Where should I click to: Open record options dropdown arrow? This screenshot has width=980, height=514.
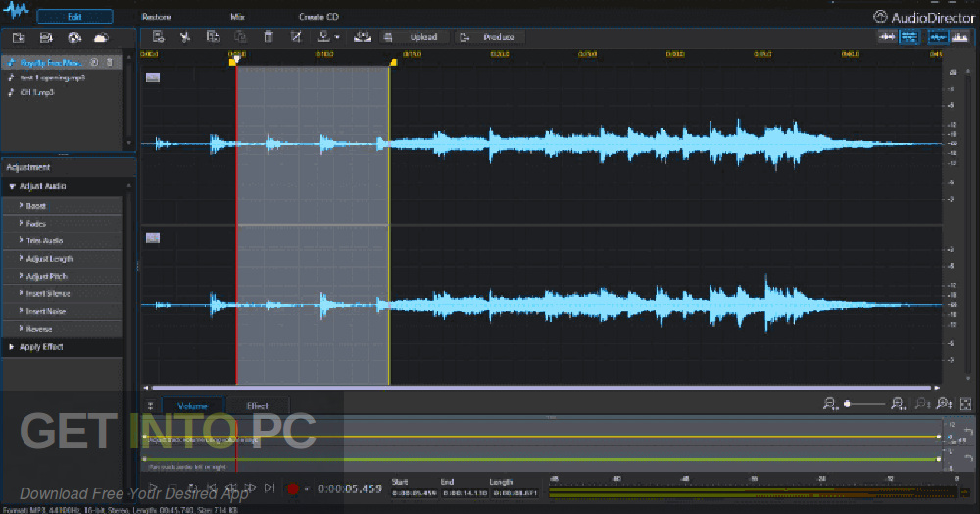(306, 488)
